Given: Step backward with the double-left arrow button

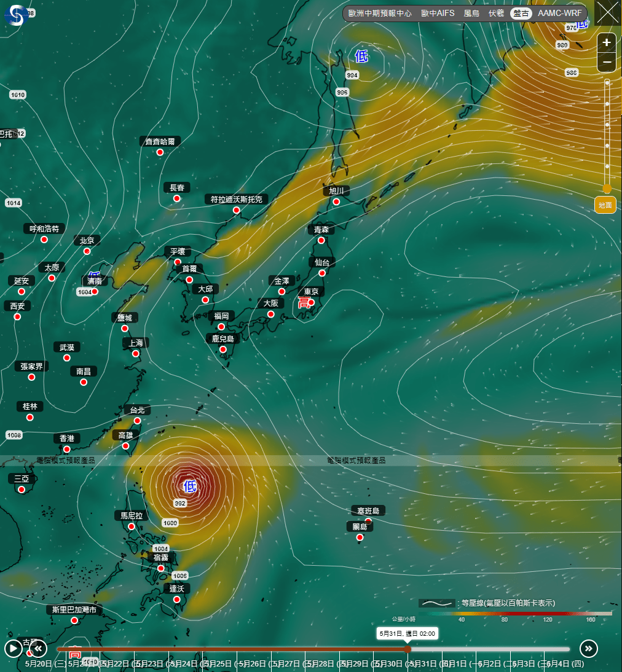Looking at the screenshot, I should [x=38, y=649].
